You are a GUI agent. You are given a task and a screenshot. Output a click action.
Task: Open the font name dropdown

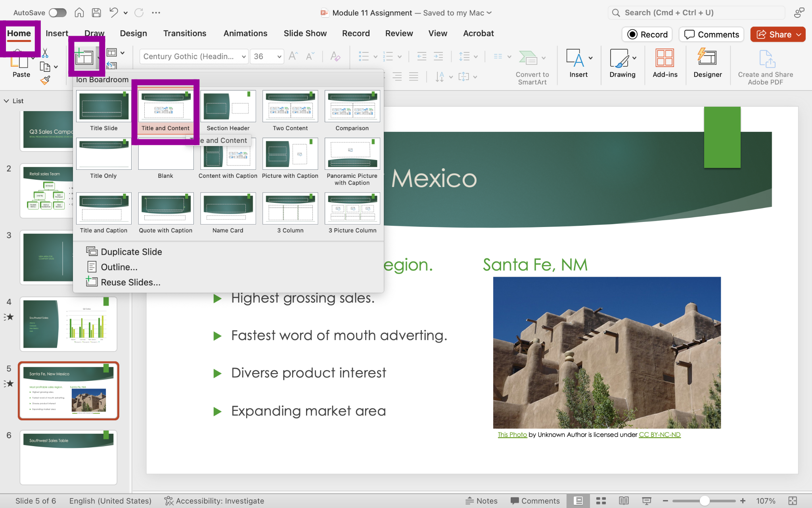click(243, 56)
